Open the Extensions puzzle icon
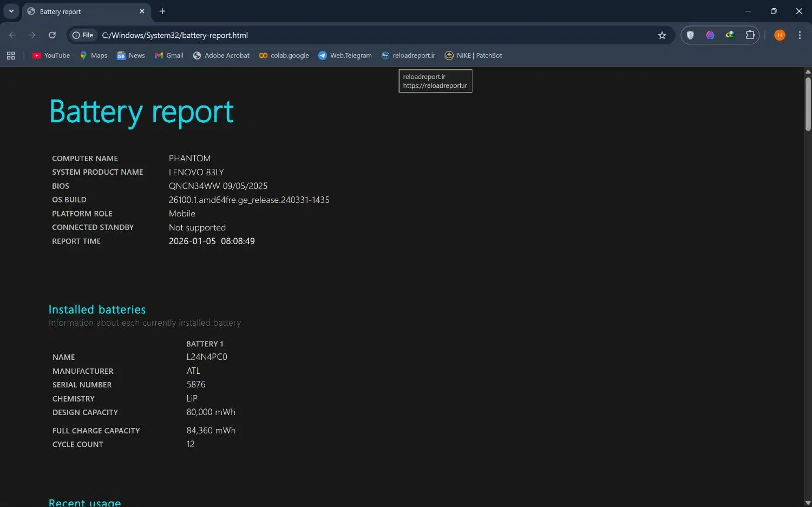 tap(750, 35)
